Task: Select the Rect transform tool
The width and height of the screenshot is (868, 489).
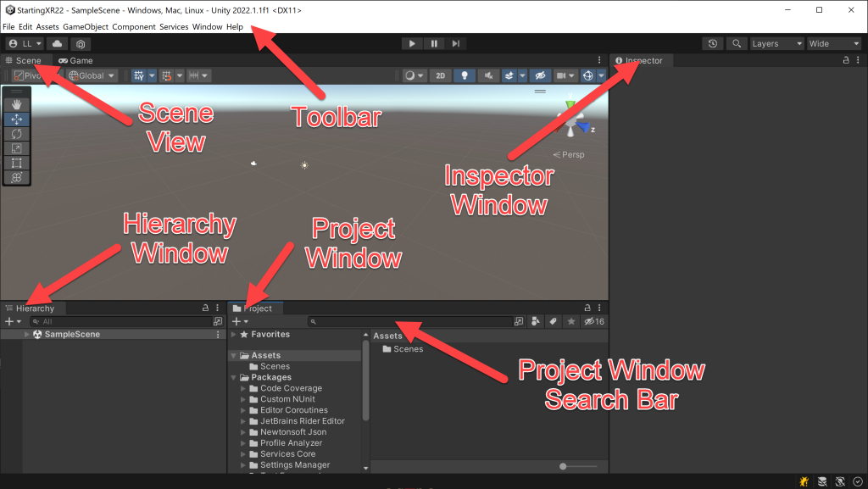Action: pyautogui.click(x=17, y=164)
